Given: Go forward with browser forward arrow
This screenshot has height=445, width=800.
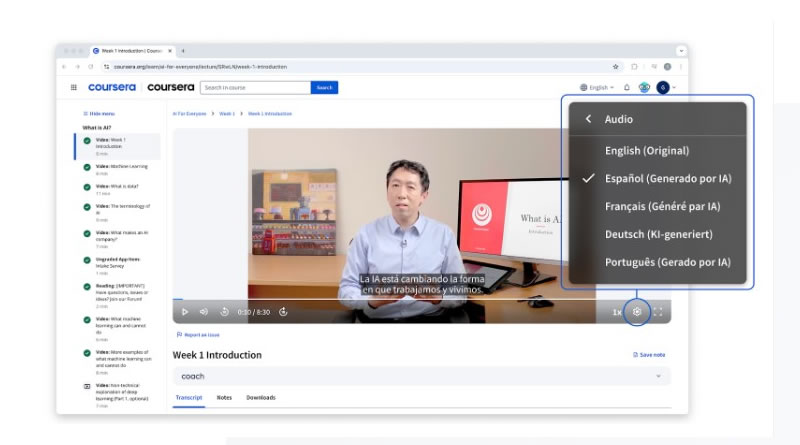Looking at the screenshot, I should [78, 67].
